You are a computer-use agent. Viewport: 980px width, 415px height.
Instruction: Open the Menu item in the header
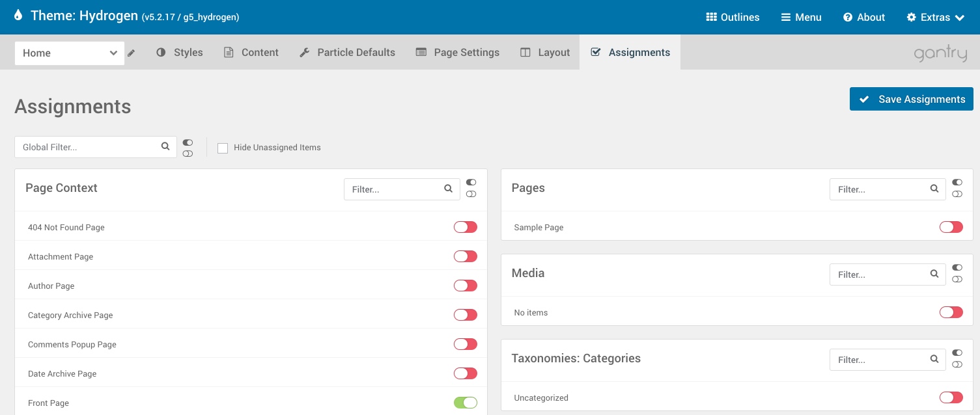(x=801, y=18)
